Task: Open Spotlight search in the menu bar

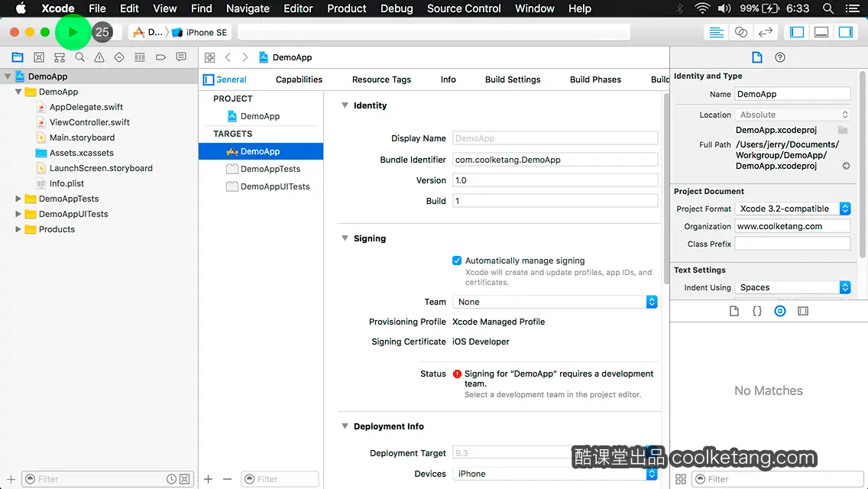Action: pos(828,8)
